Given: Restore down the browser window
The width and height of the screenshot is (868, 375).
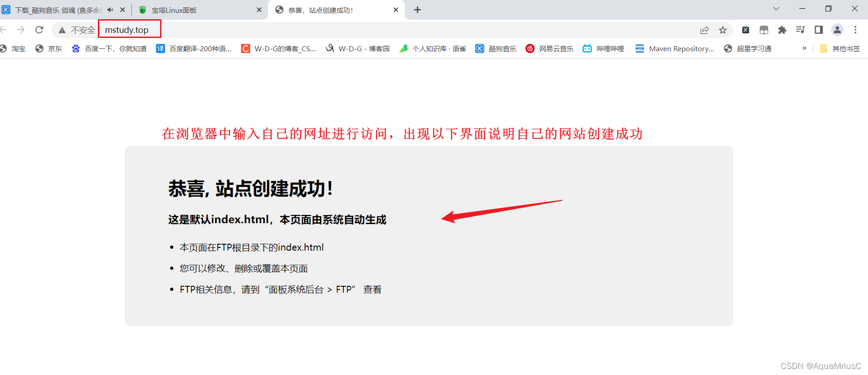Looking at the screenshot, I should click(828, 9).
